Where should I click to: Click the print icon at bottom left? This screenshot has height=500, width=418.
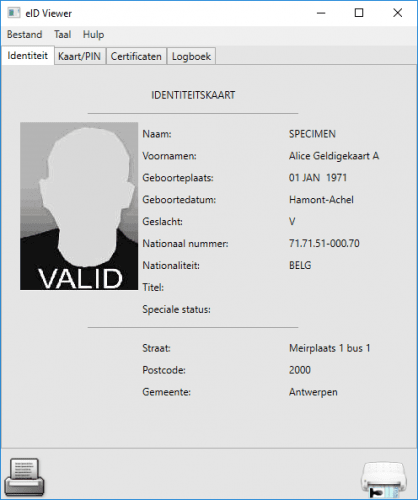coord(24,477)
